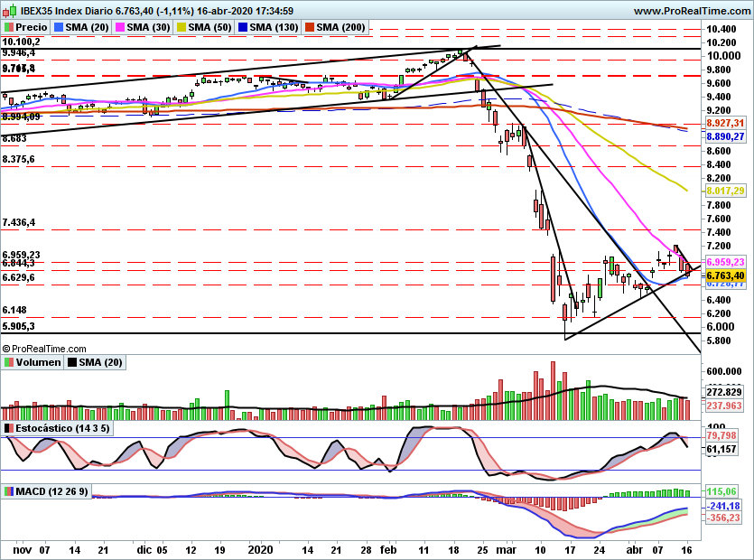Click the red -356,23 MACD signal value
The width and height of the screenshot is (754, 560).
tap(723, 518)
